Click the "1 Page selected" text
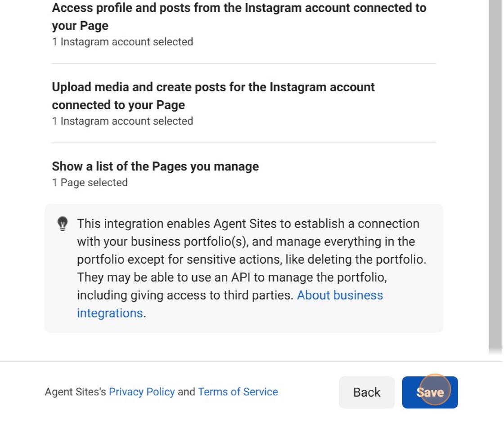Image resolution: width=504 pixels, height=430 pixels. pos(90,183)
